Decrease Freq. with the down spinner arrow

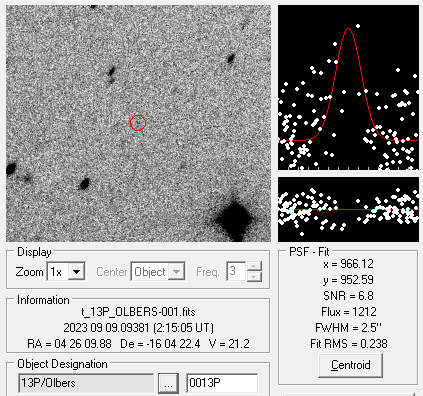point(254,277)
